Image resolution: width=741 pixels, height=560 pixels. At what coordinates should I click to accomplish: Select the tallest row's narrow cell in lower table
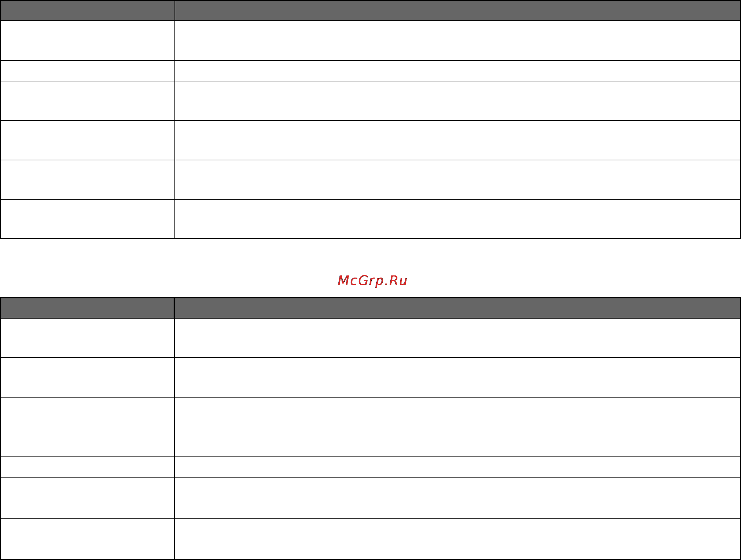(87, 427)
